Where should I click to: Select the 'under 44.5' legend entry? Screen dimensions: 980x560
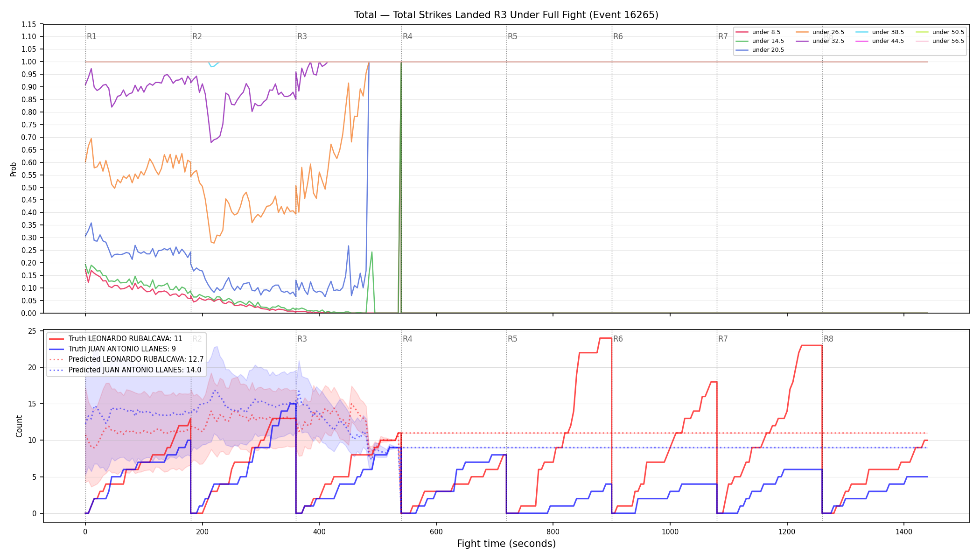880,41
